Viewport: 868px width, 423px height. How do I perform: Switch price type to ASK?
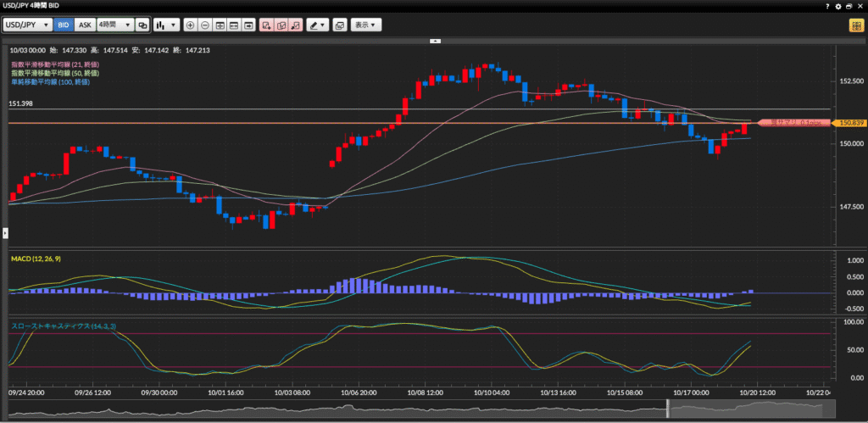coord(84,25)
